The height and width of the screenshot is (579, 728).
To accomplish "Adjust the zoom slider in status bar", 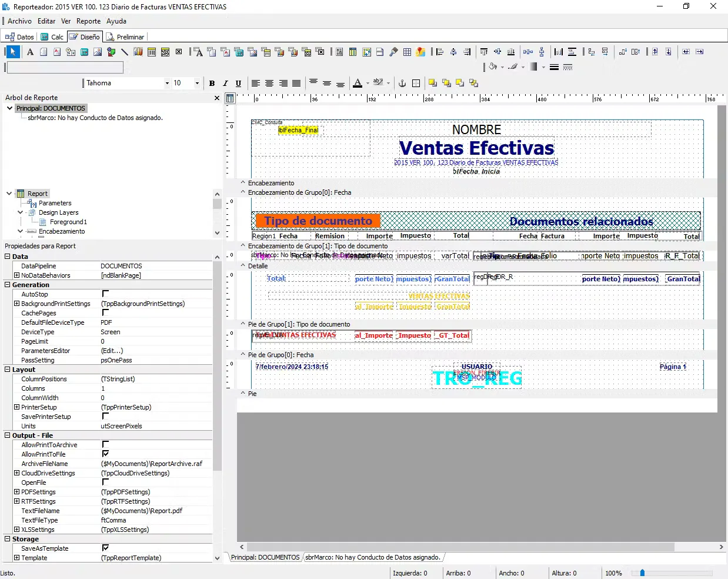I will click(x=642, y=573).
